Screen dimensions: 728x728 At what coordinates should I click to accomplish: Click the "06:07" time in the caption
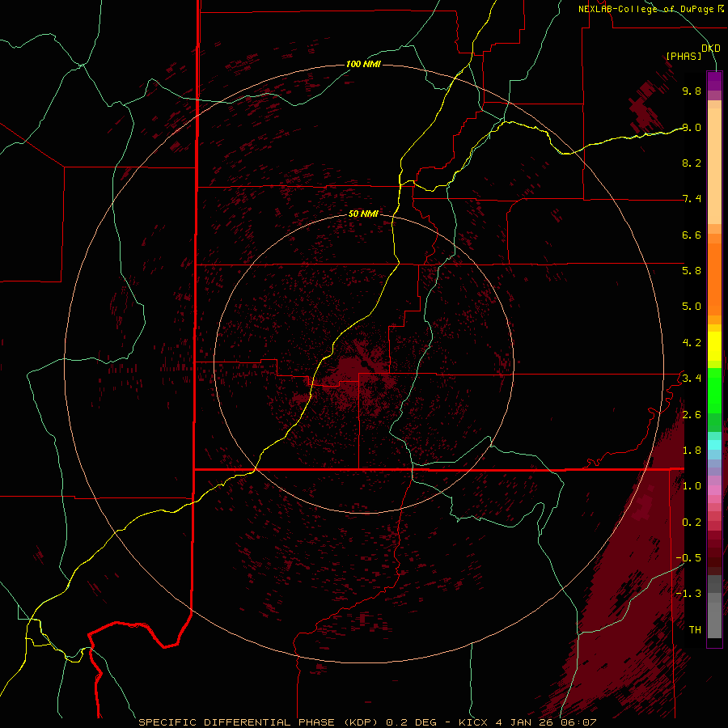click(x=578, y=722)
